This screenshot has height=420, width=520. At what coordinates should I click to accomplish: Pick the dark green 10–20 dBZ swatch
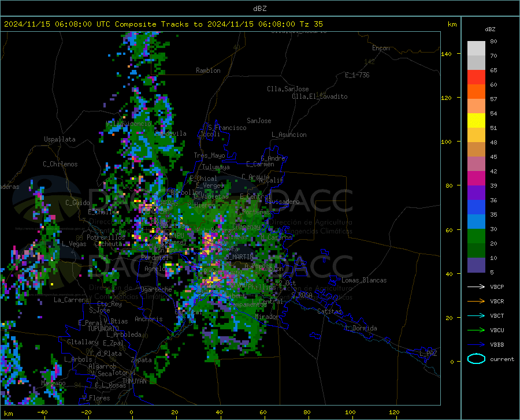click(x=476, y=251)
